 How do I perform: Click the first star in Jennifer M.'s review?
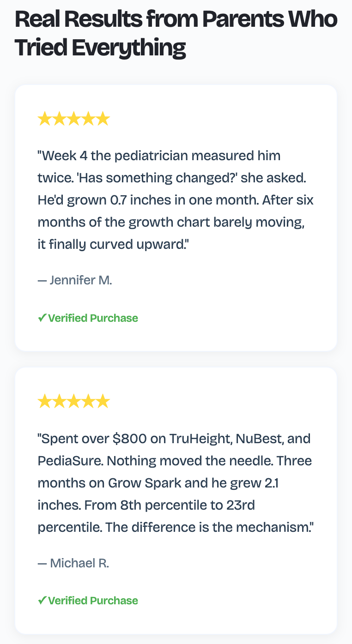click(x=45, y=119)
